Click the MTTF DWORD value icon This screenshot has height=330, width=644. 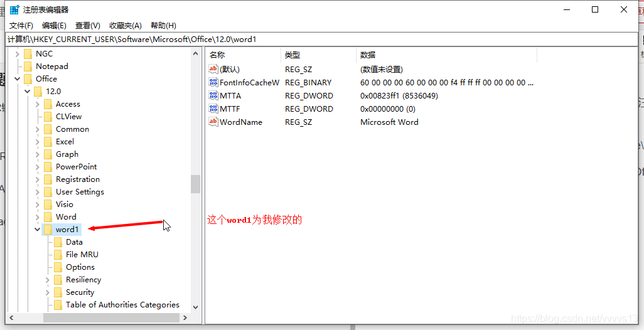coord(213,109)
